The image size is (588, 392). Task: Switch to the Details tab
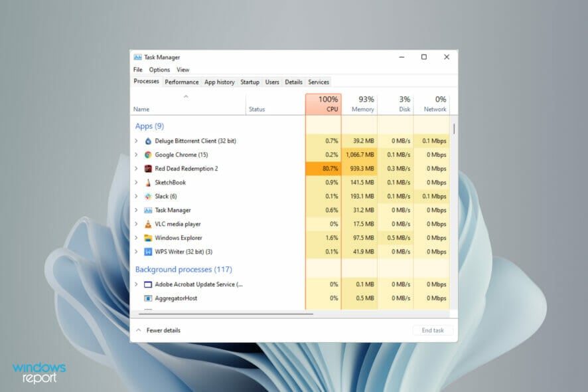point(293,82)
